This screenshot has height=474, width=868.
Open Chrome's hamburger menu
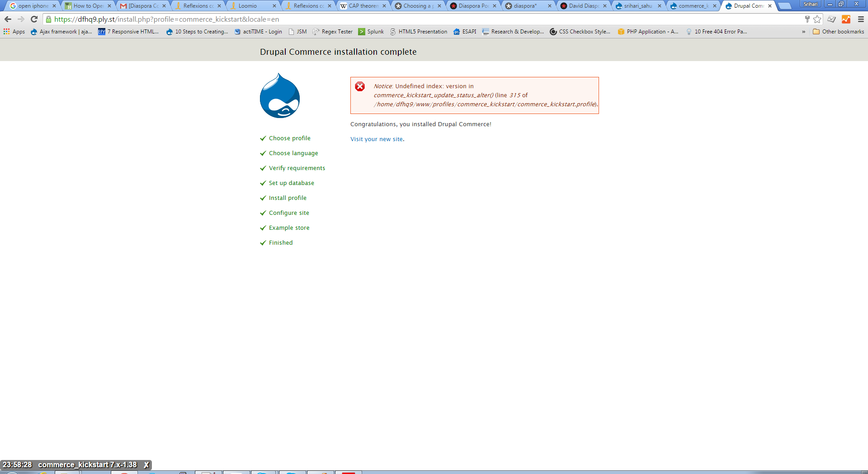[x=860, y=19]
